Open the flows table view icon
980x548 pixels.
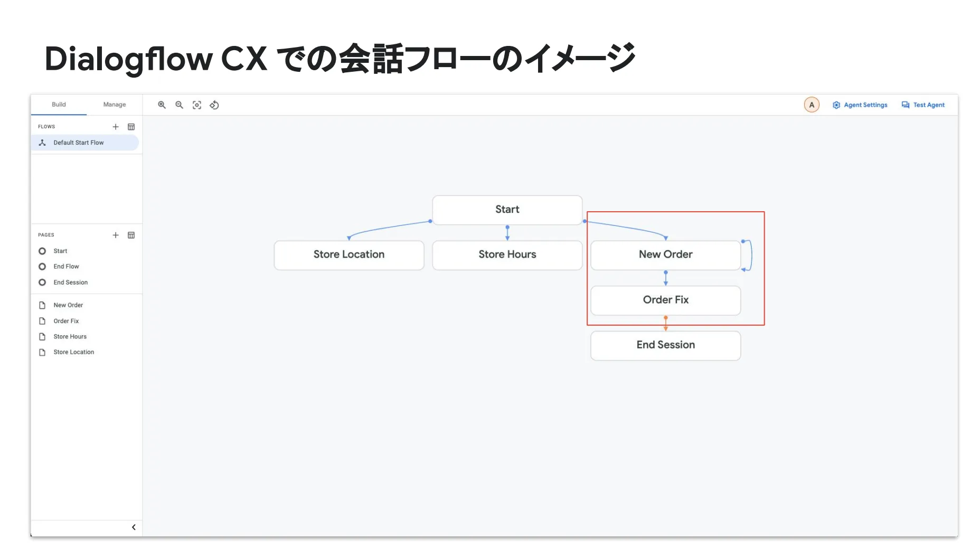(x=131, y=127)
